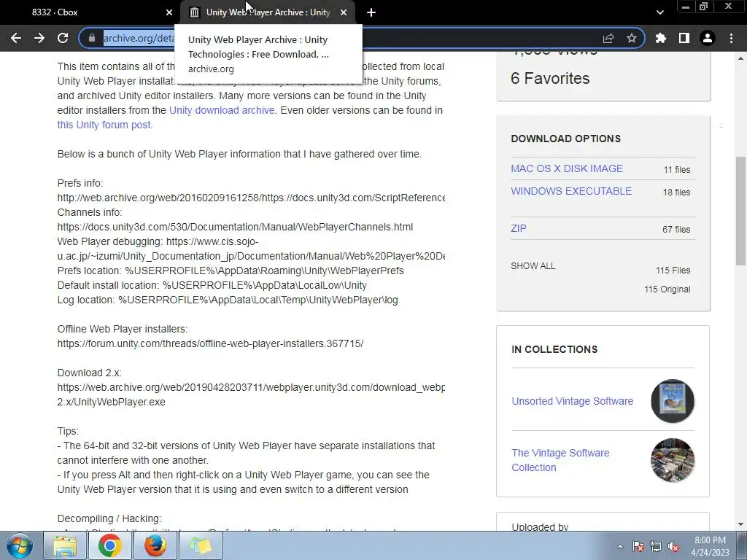Click the 6 Favorites text

(550, 78)
